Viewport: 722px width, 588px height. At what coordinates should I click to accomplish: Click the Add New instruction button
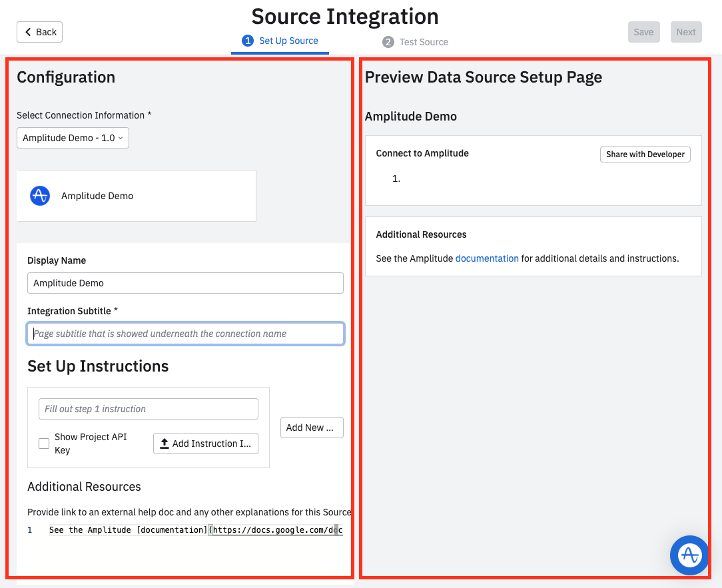click(x=311, y=428)
